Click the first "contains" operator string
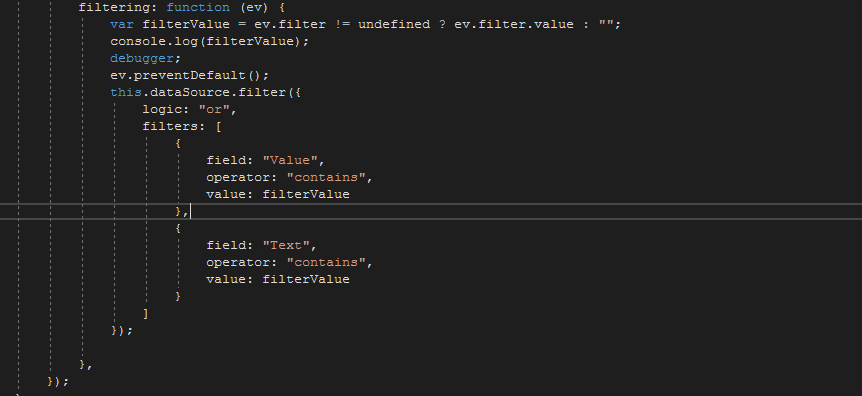The image size is (862, 396). 326,178
